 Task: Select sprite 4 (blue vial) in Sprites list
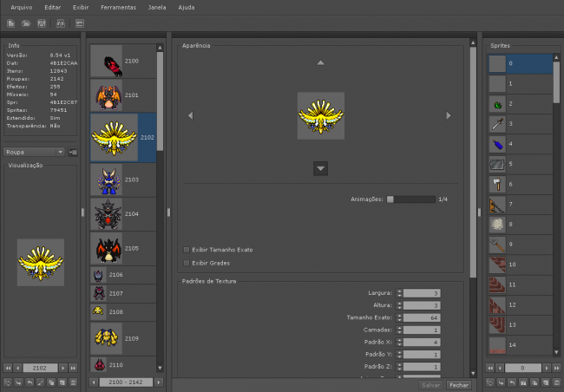click(x=520, y=144)
